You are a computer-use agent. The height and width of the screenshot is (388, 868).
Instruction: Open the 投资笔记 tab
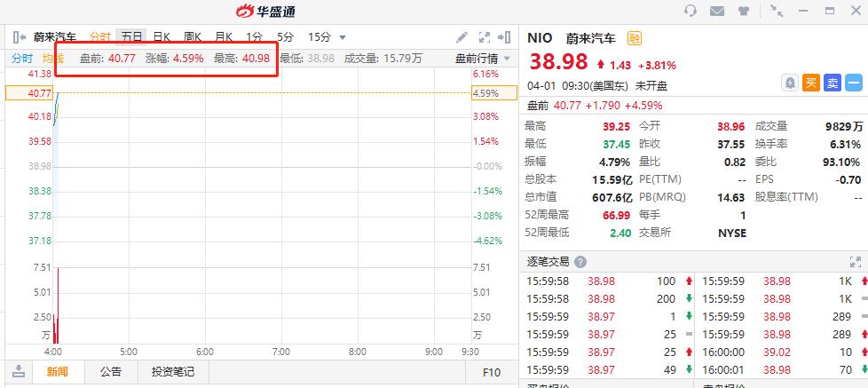(173, 371)
